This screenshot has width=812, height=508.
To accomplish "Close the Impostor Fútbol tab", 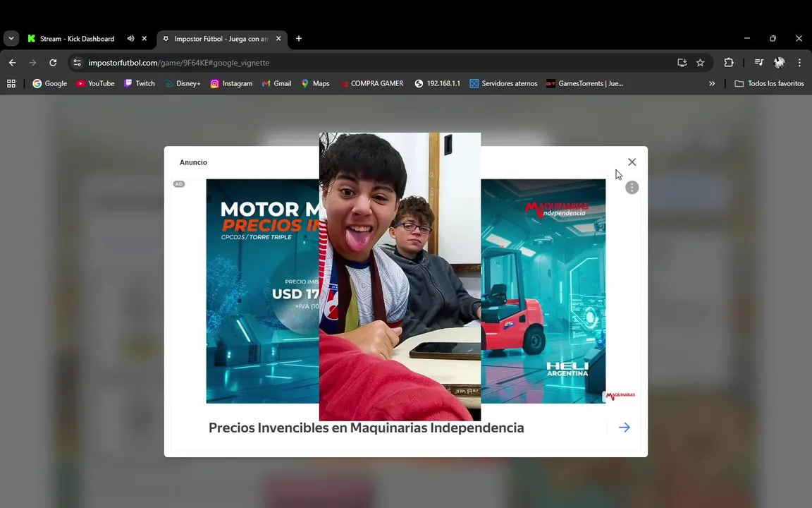I will [x=278, y=38].
